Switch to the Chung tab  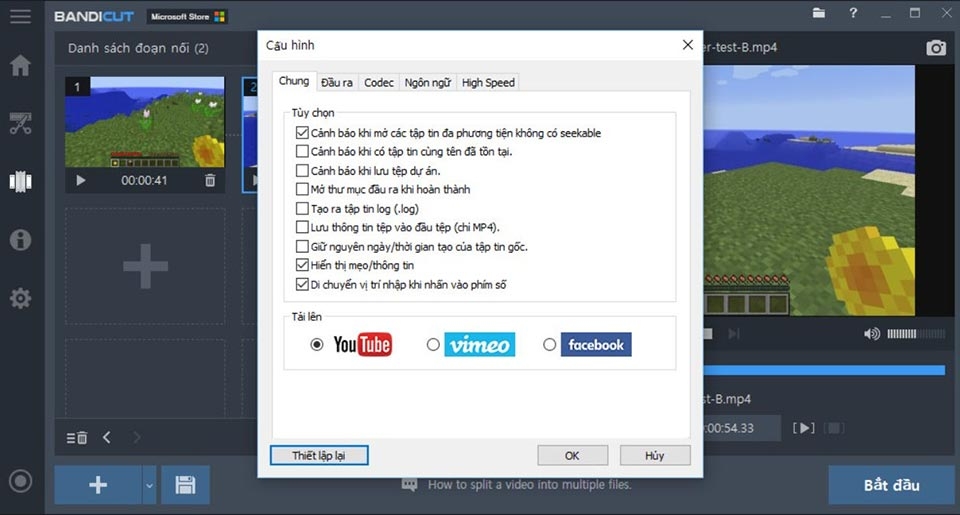(294, 81)
